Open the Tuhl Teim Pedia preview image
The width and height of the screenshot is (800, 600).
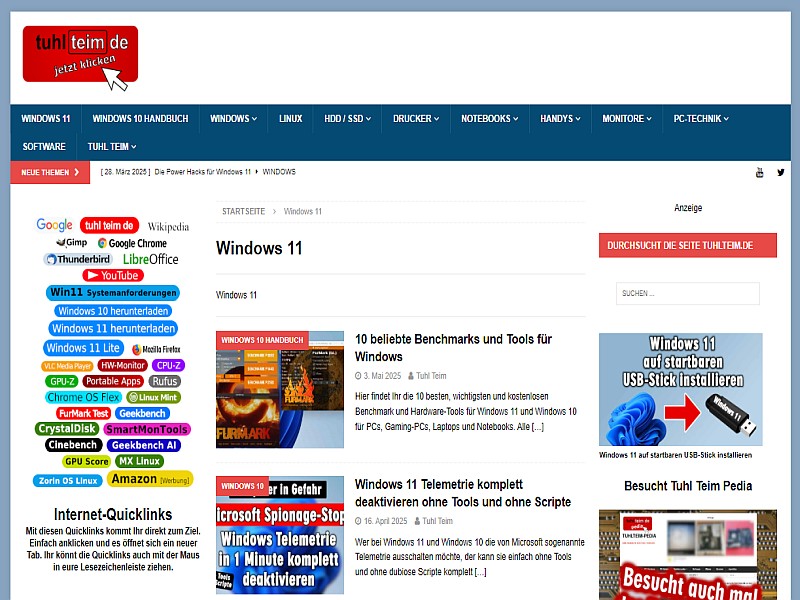[688, 555]
